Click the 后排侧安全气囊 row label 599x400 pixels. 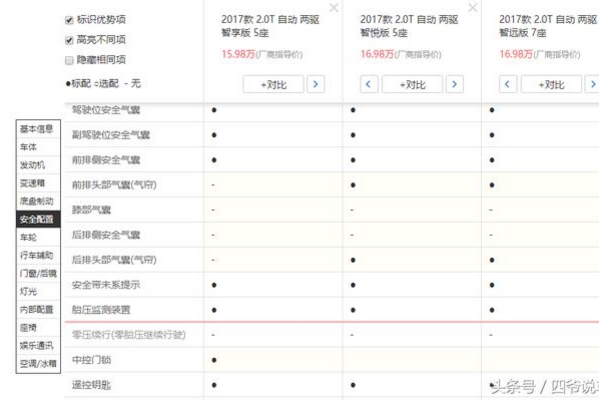click(106, 235)
